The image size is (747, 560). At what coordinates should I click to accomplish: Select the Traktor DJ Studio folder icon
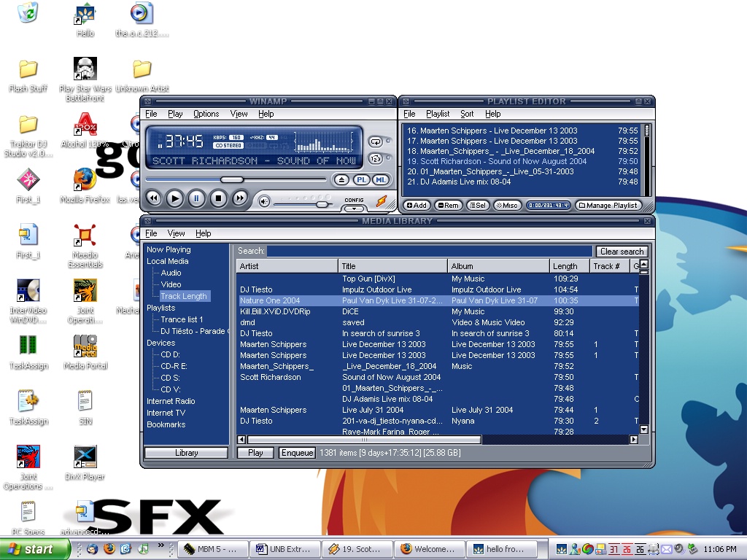pos(28,136)
